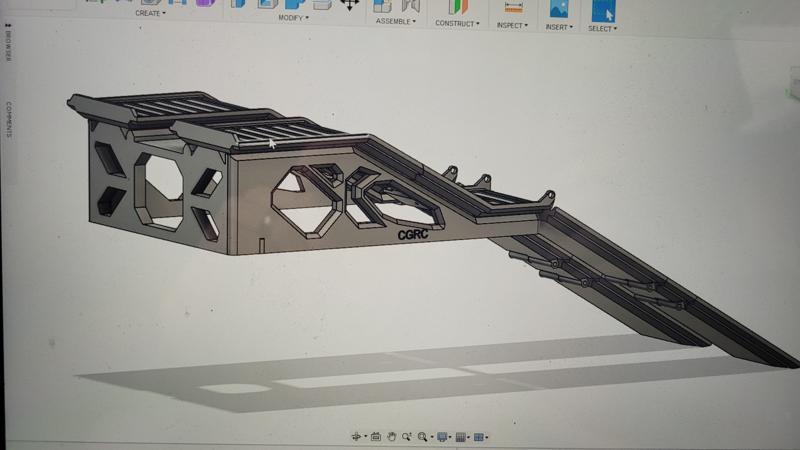Image resolution: width=800 pixels, height=450 pixels.
Task: Expand the Grid and Snaps dropdown arrow
Action: [x=468, y=437]
